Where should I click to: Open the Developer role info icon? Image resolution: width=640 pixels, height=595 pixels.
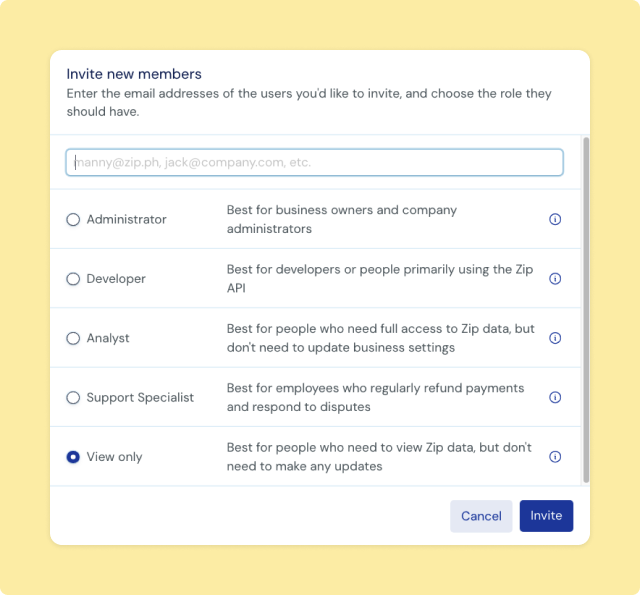click(555, 279)
